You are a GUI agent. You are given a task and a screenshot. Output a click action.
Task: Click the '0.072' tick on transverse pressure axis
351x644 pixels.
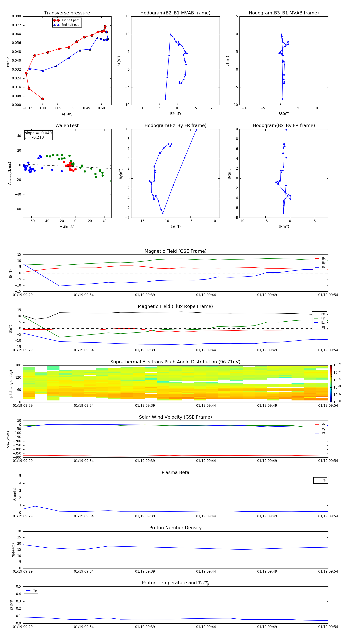(17, 25)
